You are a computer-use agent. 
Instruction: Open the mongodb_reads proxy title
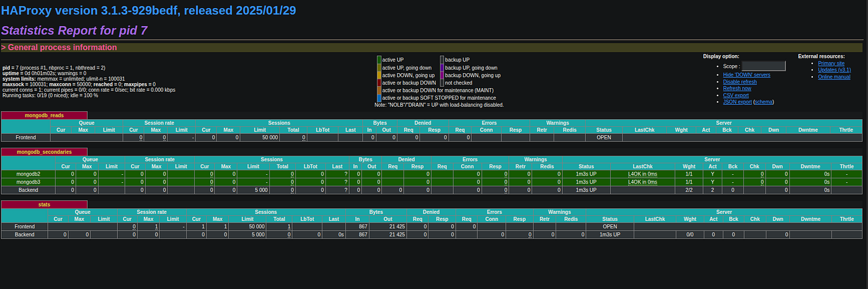(44, 115)
